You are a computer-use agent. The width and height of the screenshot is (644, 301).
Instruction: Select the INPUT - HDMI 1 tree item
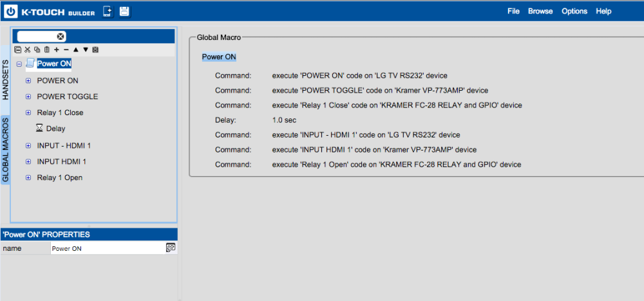(x=64, y=145)
